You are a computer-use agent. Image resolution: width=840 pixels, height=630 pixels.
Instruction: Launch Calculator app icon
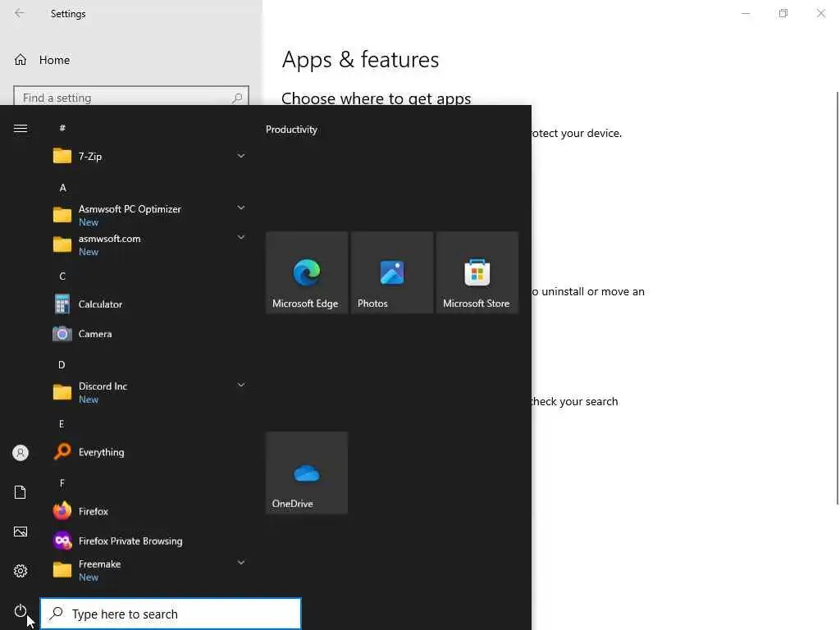[62, 304]
